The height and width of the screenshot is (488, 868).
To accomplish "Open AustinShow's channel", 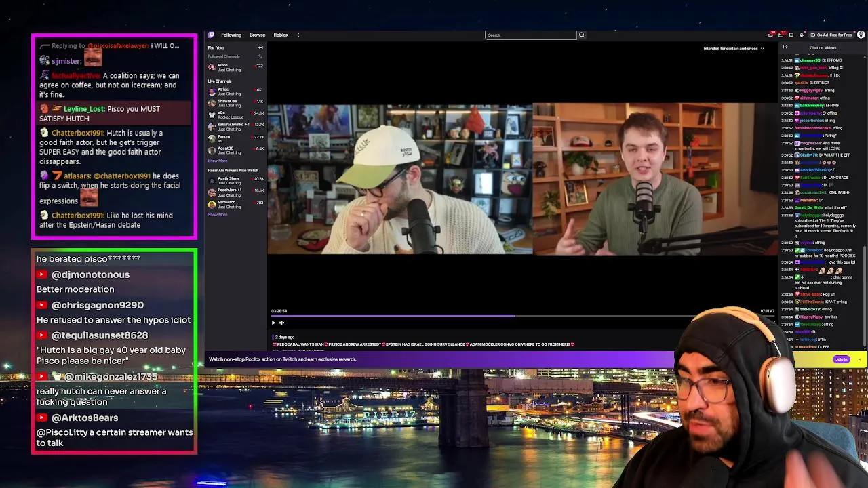I will point(235,180).
